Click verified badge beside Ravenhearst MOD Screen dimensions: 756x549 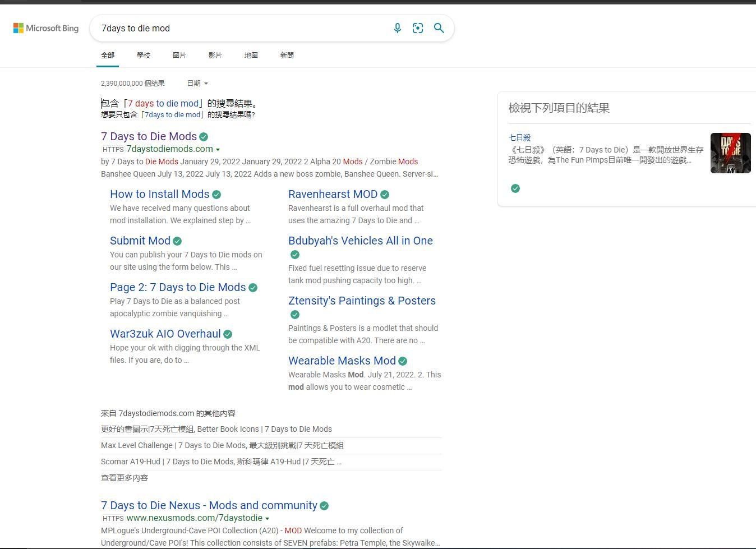pyautogui.click(x=385, y=195)
